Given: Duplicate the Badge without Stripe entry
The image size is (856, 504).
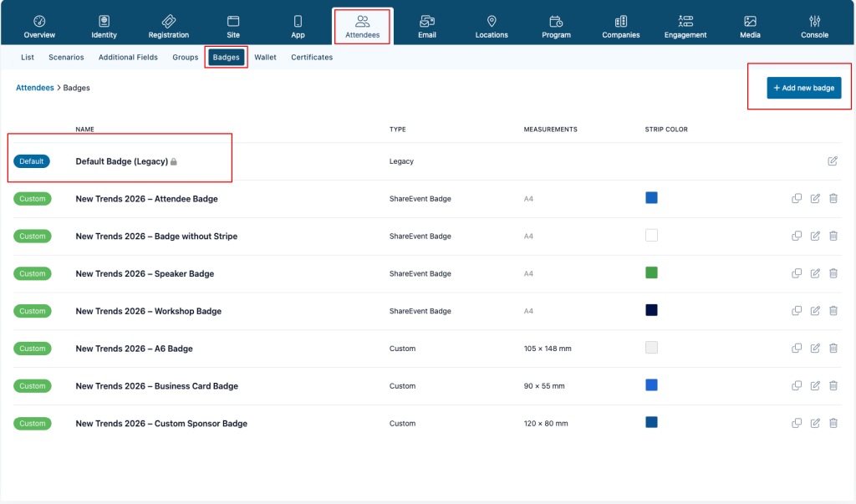Looking at the screenshot, I should click(x=797, y=236).
